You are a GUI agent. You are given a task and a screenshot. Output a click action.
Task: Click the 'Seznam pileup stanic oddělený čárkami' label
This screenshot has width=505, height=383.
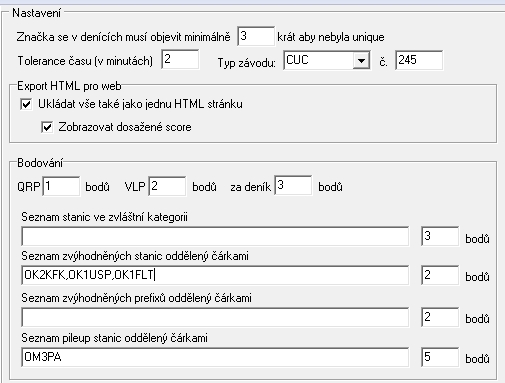pyautogui.click(x=114, y=338)
